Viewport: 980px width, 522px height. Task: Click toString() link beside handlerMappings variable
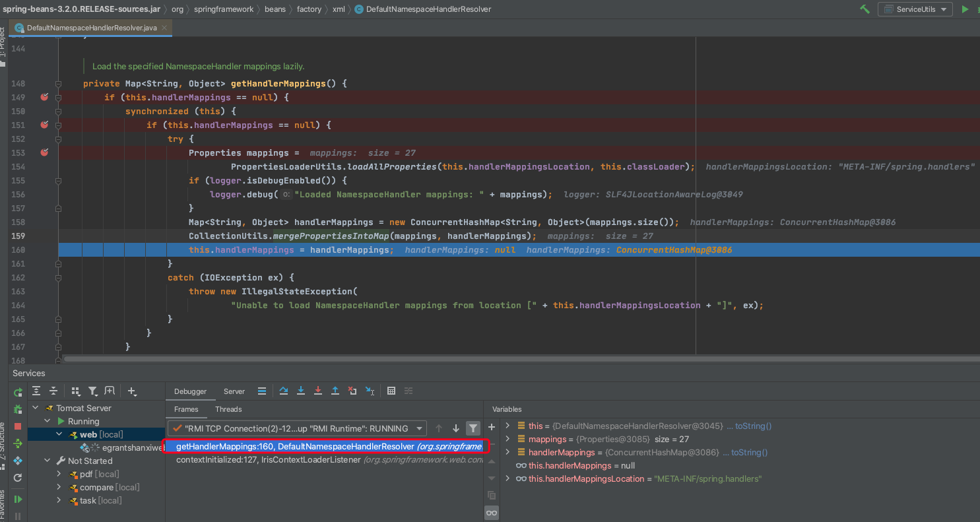pos(750,452)
